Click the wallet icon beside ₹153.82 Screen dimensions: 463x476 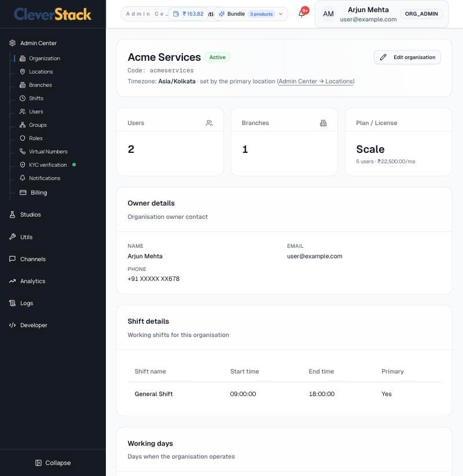176,14
